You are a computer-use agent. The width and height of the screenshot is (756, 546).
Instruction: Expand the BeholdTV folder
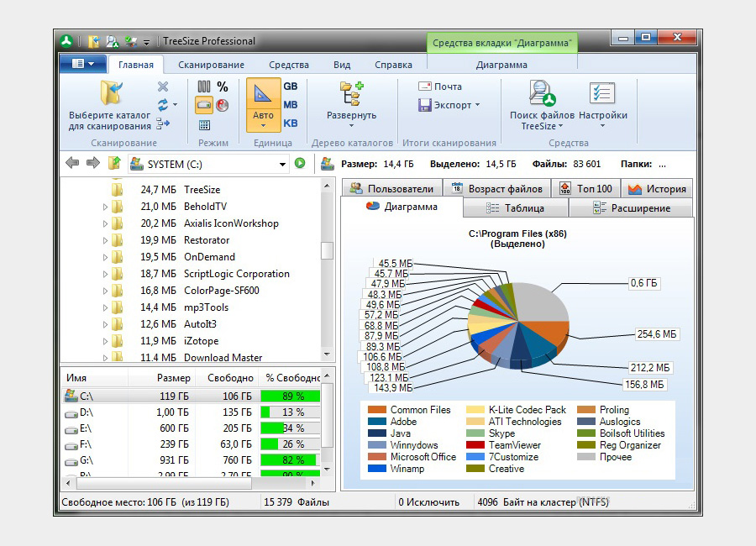pyautogui.click(x=105, y=207)
